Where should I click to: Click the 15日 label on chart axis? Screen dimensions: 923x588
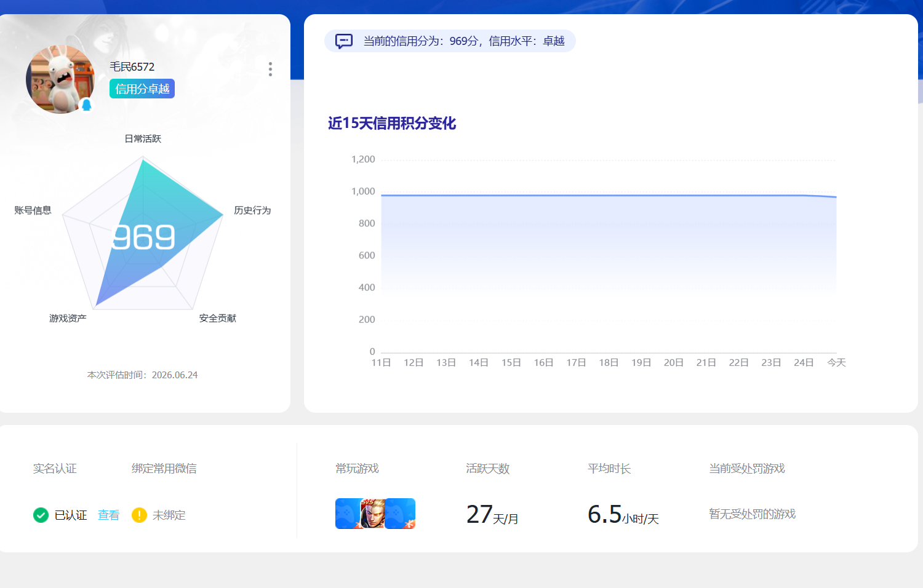point(511,362)
